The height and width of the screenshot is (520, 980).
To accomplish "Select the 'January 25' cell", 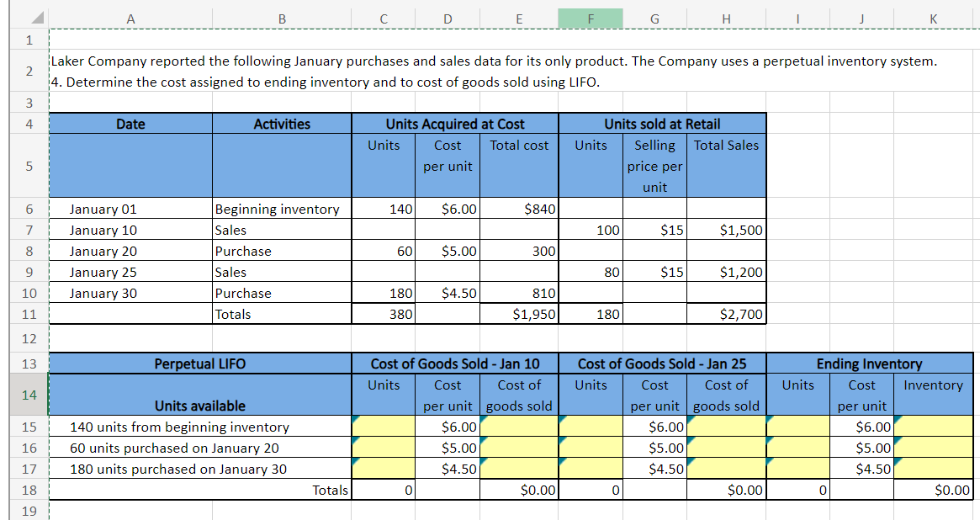I will click(130, 272).
